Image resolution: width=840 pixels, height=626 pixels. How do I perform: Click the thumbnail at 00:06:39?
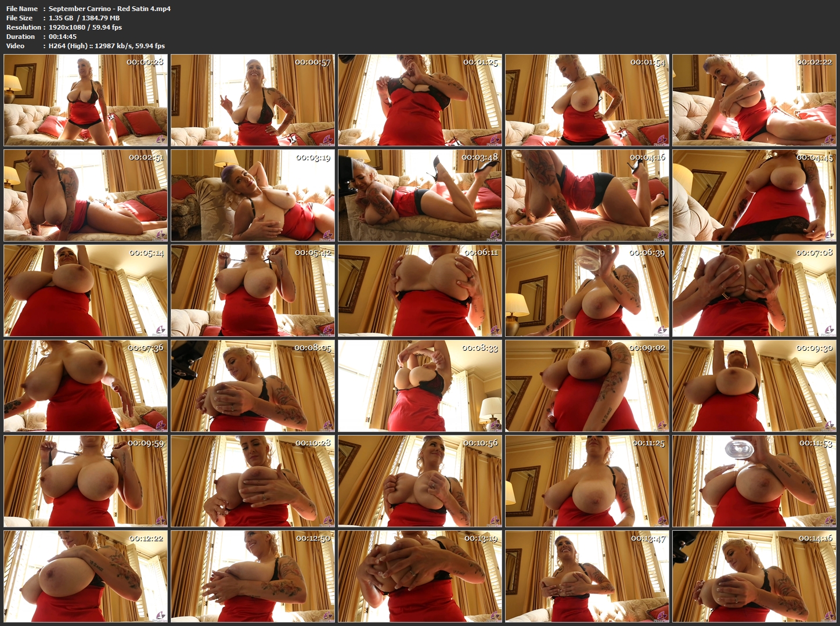pos(587,290)
